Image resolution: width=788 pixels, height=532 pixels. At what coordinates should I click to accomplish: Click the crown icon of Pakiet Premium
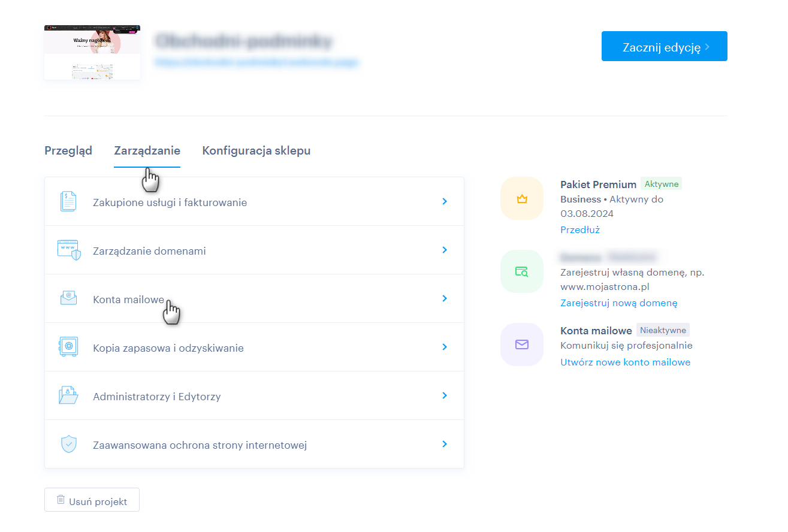pos(522,199)
